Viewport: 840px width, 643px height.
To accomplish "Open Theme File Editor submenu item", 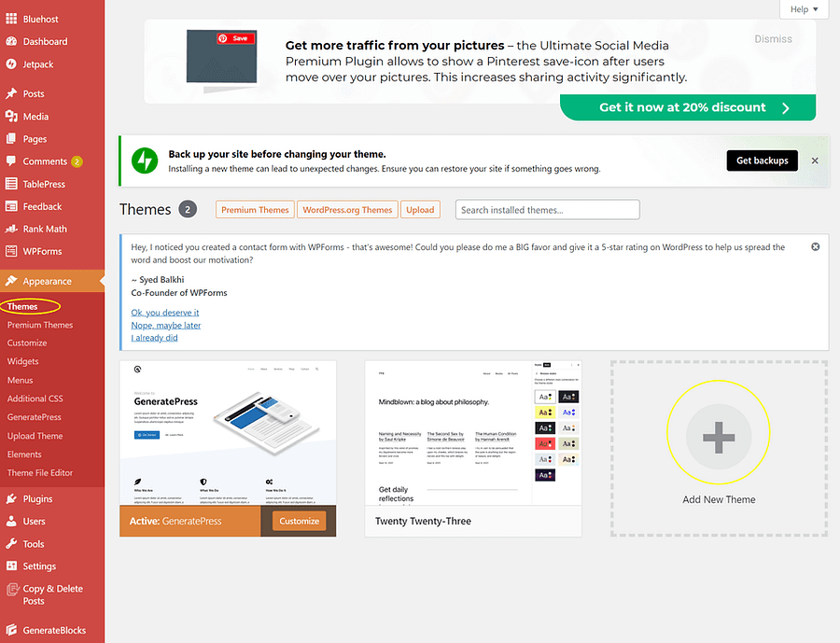I will coord(40,472).
